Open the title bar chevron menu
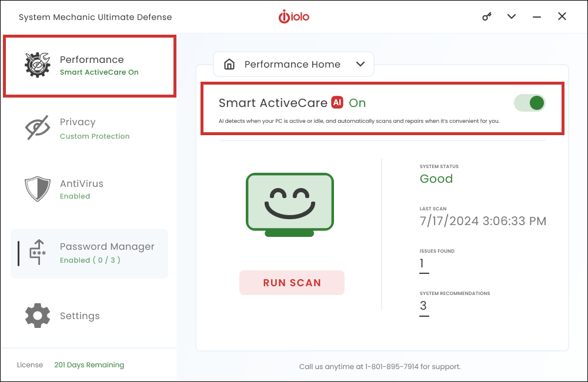The width and height of the screenshot is (588, 382). (x=512, y=16)
